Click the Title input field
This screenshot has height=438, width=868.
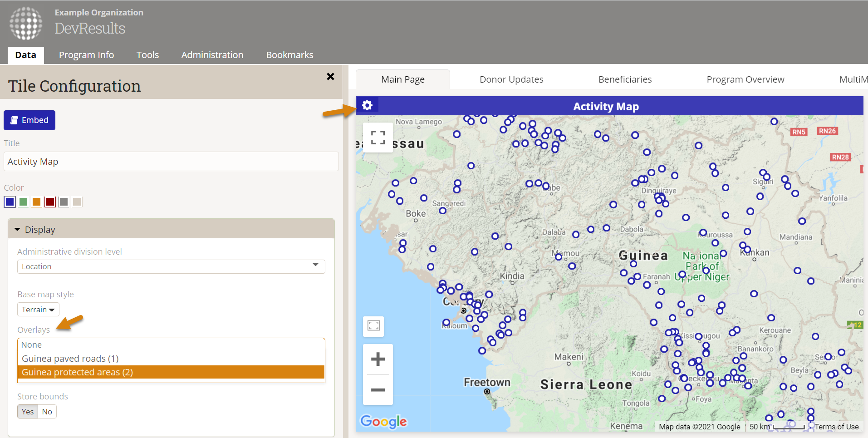tap(171, 162)
